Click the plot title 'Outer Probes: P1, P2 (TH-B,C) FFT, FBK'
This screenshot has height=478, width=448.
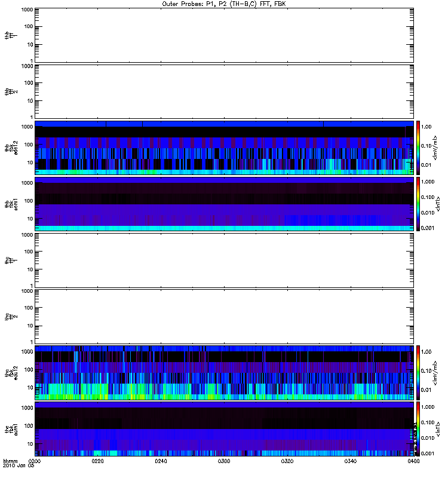pos(224,4)
